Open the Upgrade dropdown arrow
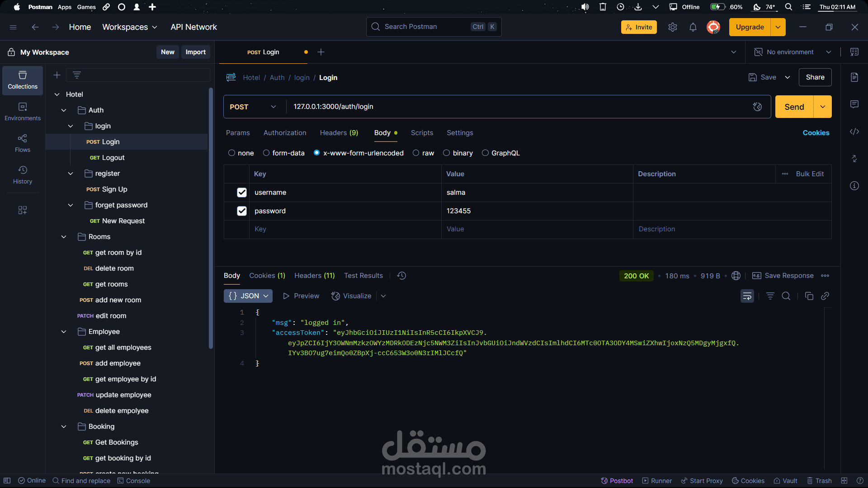868x488 pixels. point(778,27)
